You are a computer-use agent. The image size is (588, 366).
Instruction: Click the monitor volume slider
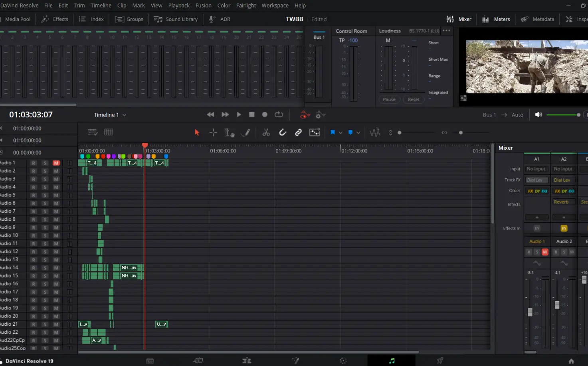pos(563,115)
